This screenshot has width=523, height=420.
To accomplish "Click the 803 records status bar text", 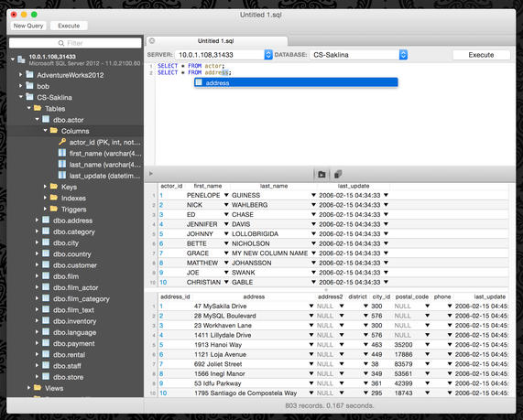I will pyautogui.click(x=329, y=405).
